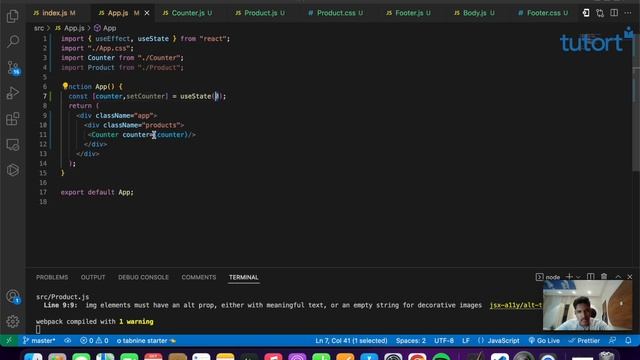Open notifications bell in status bar
This screenshot has width=640, height=360.
click(x=628, y=340)
